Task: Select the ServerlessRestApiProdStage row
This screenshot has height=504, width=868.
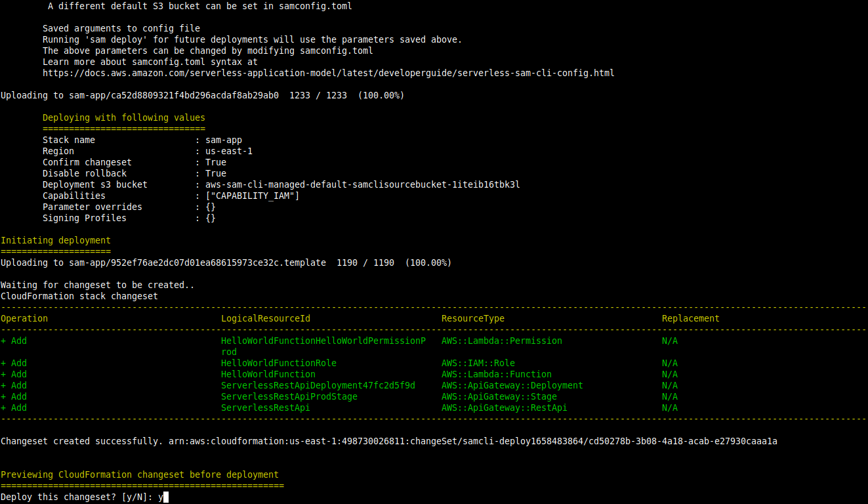Action: (x=289, y=396)
